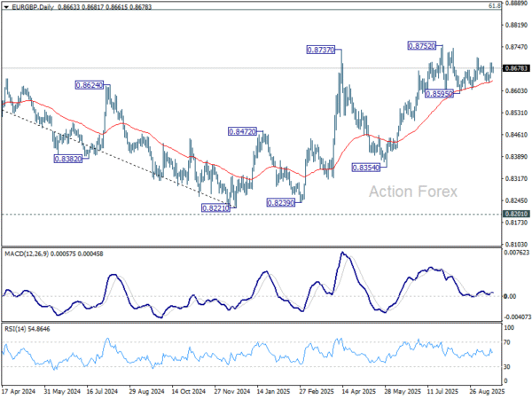Viewport: 532px width, 399px height.
Task: Select the 0.82390 price label
Action: (281, 203)
